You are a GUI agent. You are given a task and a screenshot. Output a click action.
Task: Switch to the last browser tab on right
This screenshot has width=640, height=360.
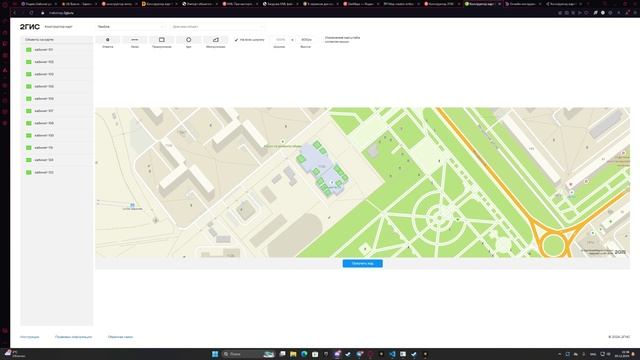click(564, 4)
